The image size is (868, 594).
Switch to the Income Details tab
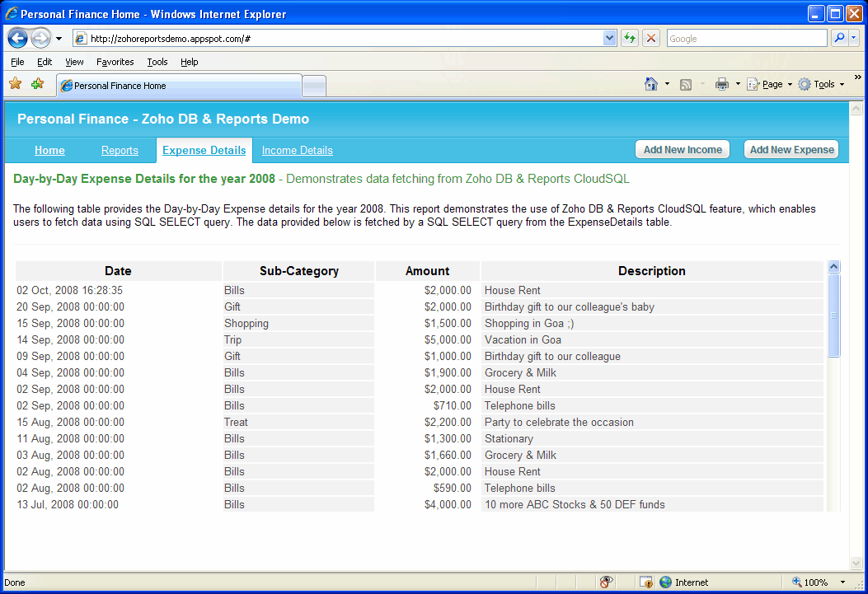(297, 150)
